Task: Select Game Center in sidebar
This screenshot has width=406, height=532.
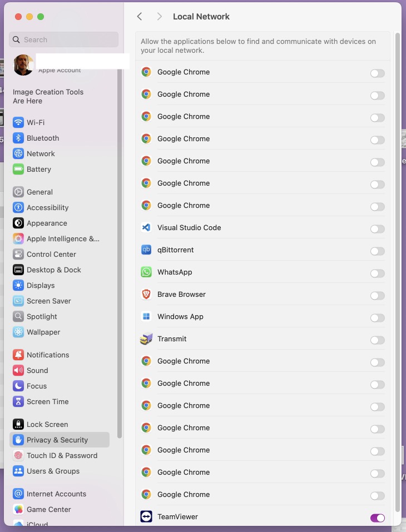Action: [x=60, y=510]
